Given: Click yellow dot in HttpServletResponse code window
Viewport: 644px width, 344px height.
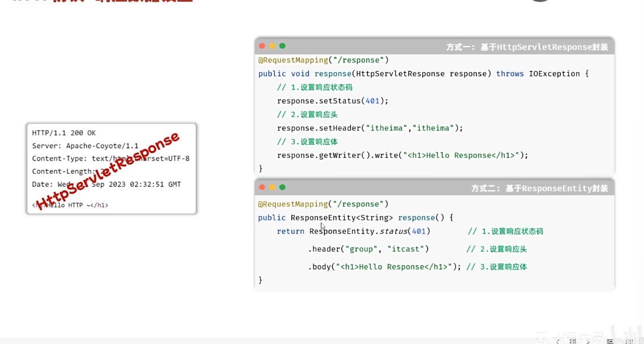Looking at the screenshot, I should click(272, 46).
